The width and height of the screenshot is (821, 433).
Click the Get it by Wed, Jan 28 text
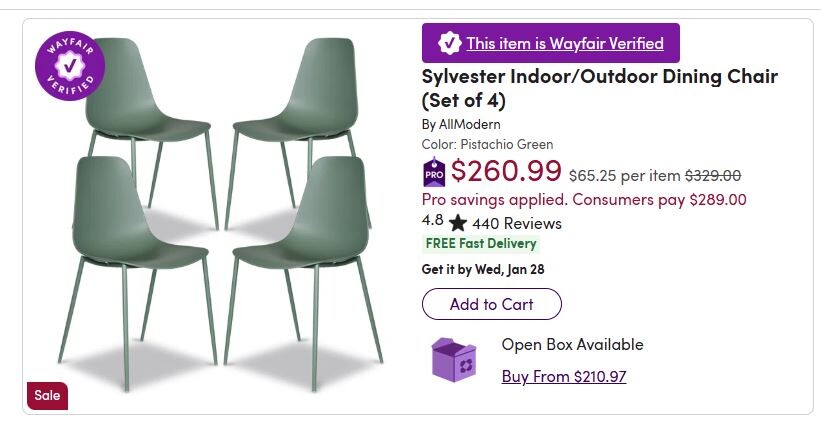(483, 269)
